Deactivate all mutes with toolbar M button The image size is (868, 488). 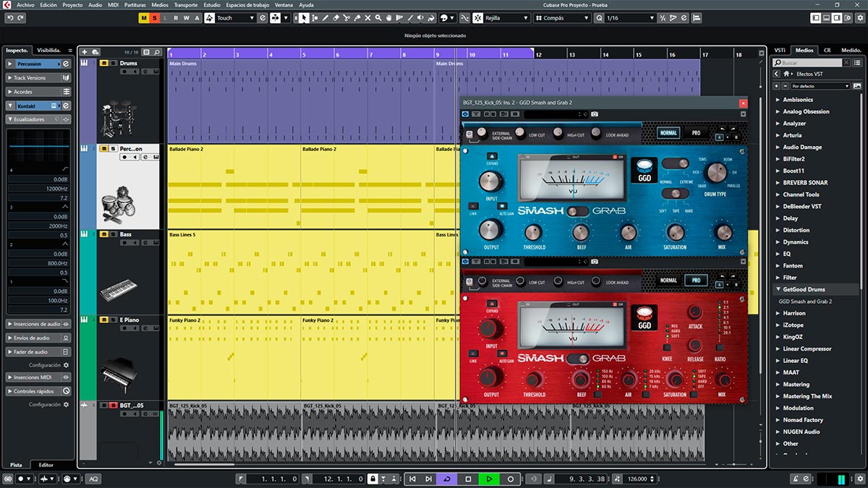click(145, 17)
